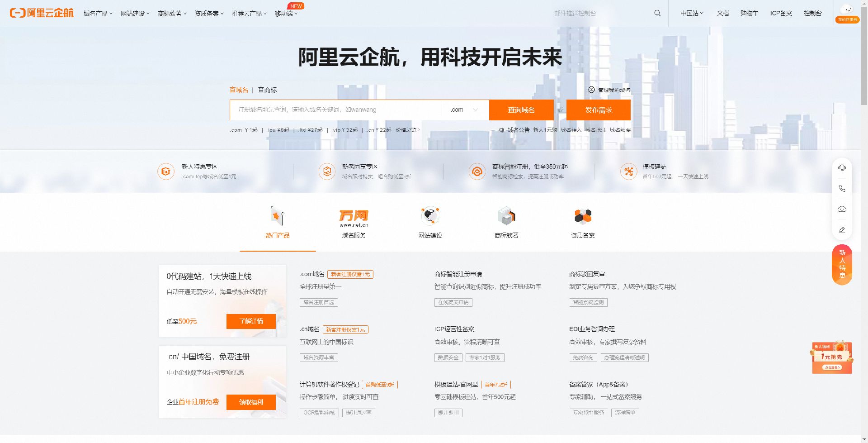
Task: Open the 商标智能注册申请 product link
Action: tap(458, 274)
